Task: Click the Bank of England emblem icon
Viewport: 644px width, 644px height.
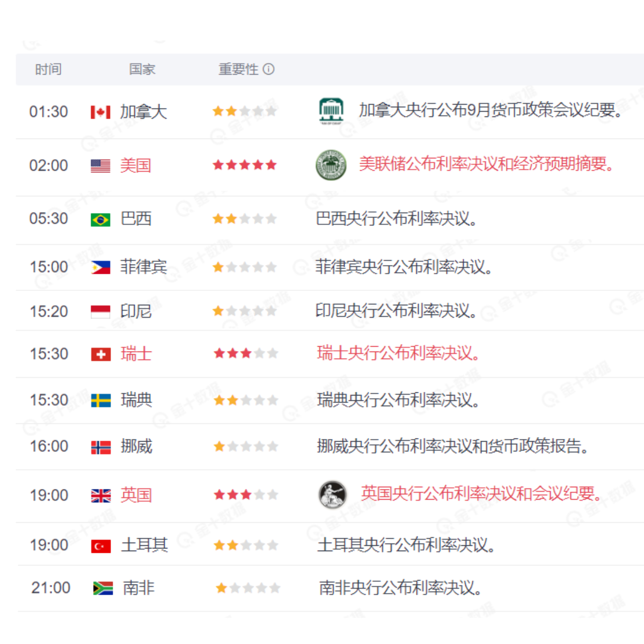Action: pyautogui.click(x=332, y=494)
